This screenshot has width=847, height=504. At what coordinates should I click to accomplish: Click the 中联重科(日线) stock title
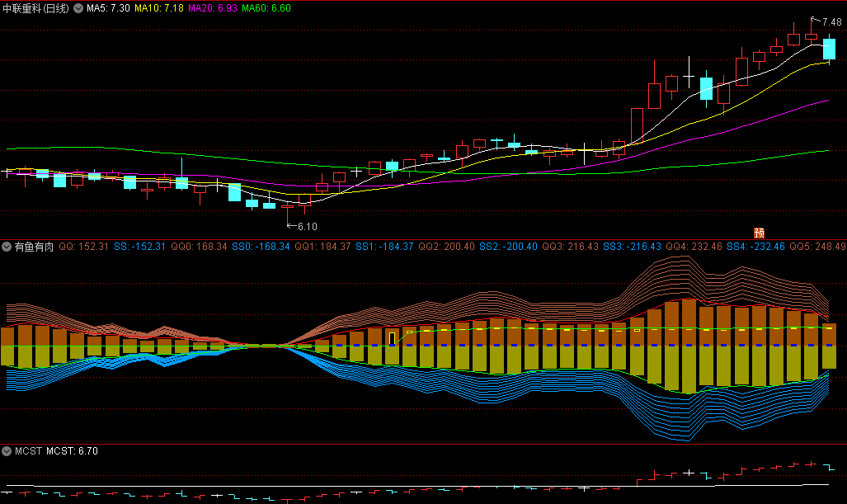(x=36, y=8)
